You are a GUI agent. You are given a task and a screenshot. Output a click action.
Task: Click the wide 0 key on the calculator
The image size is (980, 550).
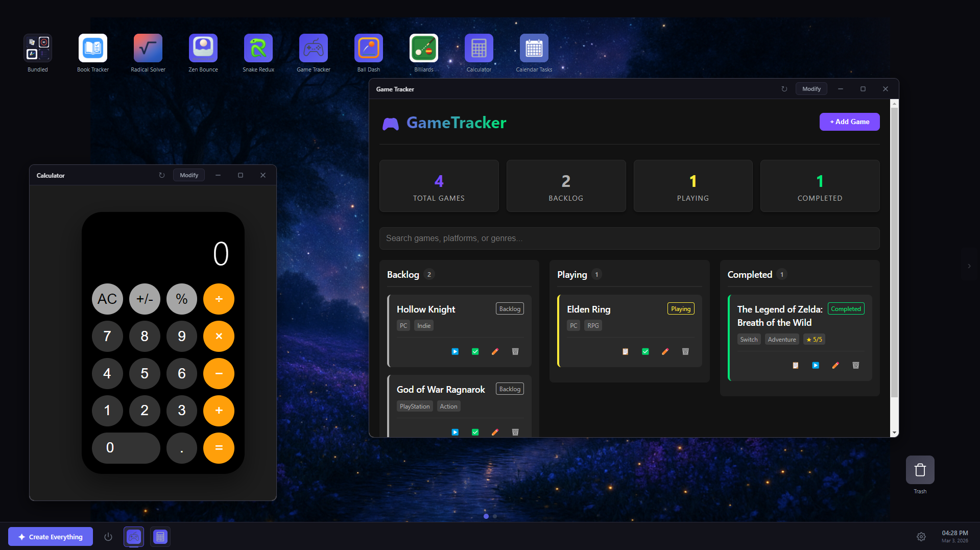[126, 448]
